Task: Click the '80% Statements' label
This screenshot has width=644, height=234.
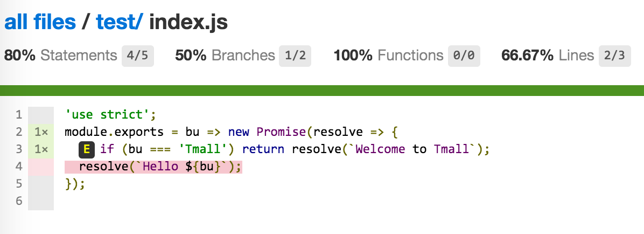Action: click(x=61, y=56)
